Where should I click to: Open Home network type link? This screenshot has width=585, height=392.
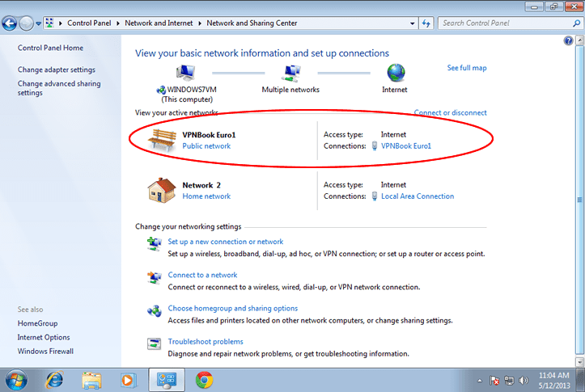[x=206, y=196]
